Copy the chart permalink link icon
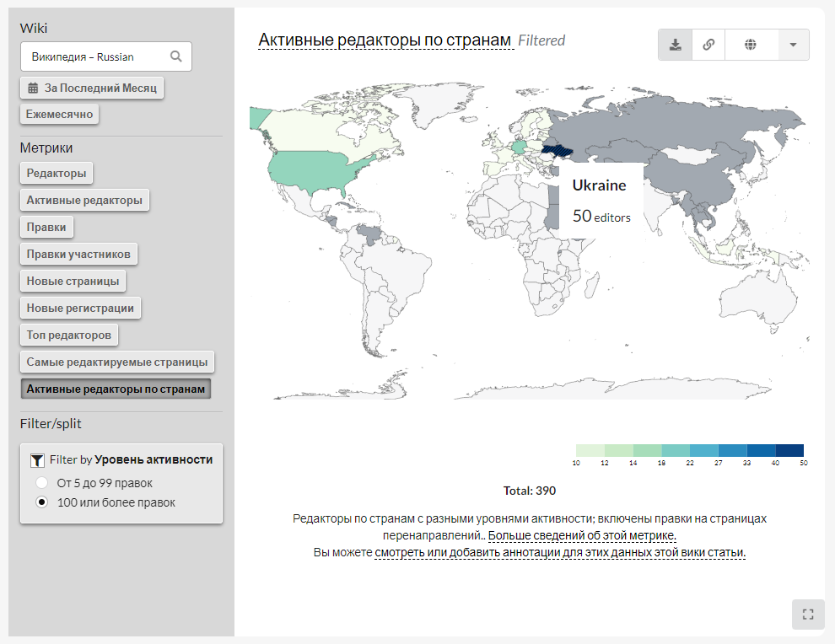 (x=708, y=45)
